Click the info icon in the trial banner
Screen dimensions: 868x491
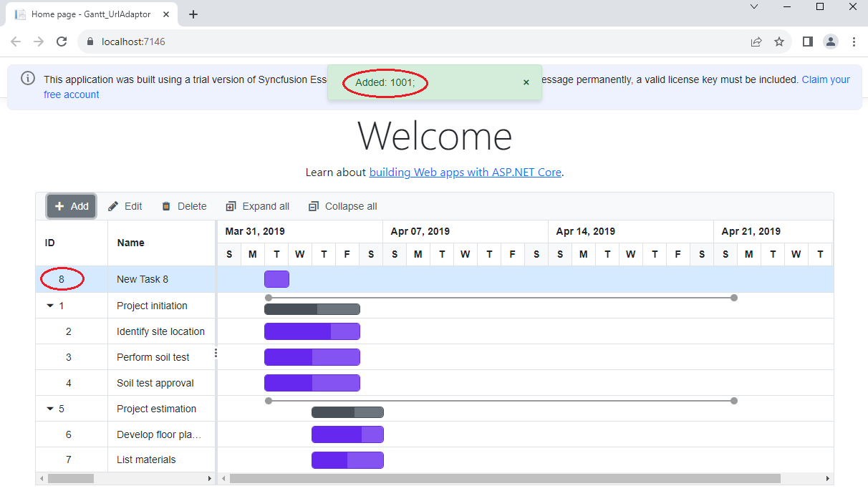click(x=27, y=79)
